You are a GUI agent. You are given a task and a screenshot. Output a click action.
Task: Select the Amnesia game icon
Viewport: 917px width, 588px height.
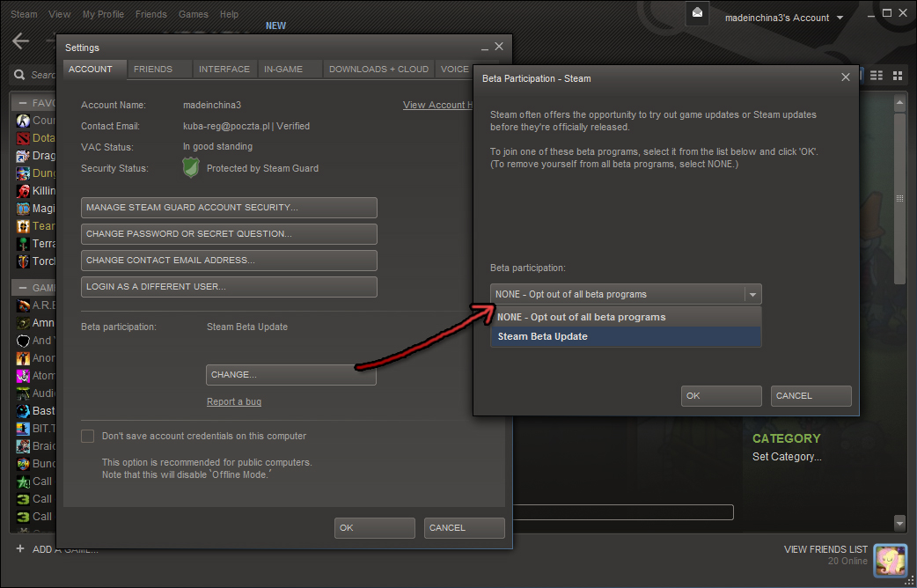click(x=23, y=323)
